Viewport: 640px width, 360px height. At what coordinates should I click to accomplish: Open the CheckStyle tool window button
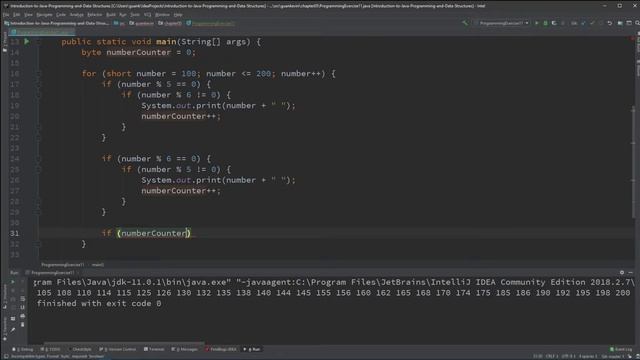[x=80, y=349]
